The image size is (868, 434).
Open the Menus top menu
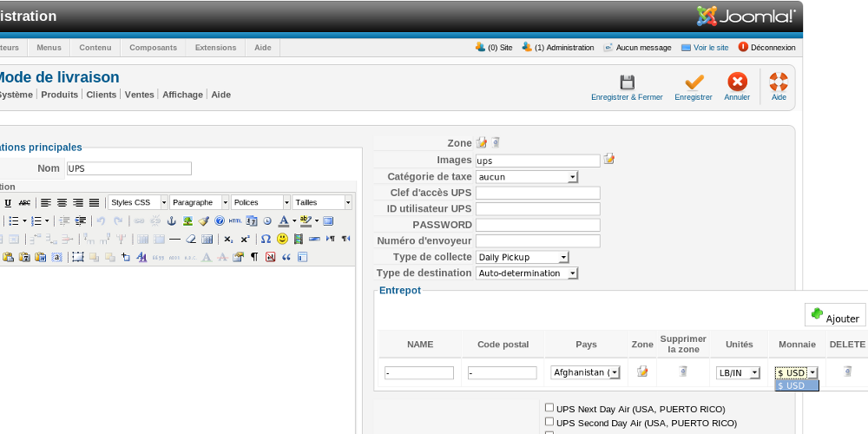[49, 48]
